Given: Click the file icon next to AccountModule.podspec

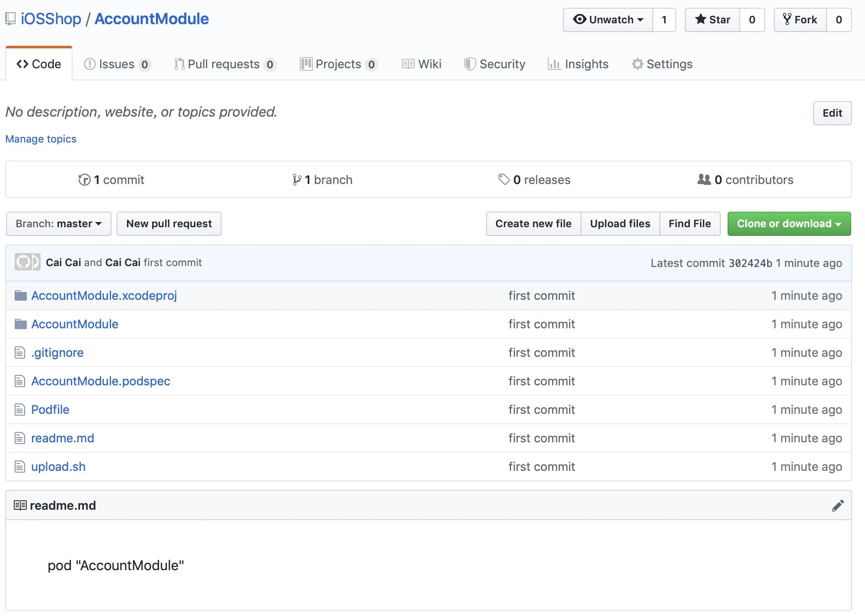Looking at the screenshot, I should (19, 381).
